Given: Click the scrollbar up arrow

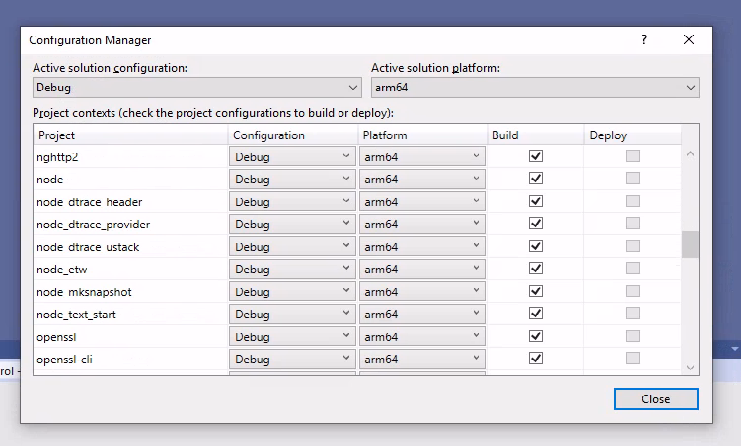Looking at the screenshot, I should [x=690, y=154].
